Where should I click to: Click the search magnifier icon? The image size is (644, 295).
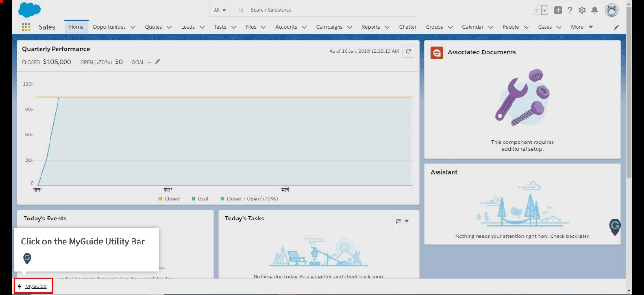coord(241,10)
